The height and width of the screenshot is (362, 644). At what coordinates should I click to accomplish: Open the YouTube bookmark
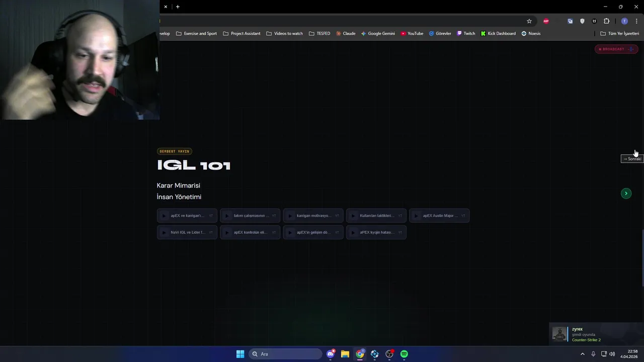click(x=412, y=34)
